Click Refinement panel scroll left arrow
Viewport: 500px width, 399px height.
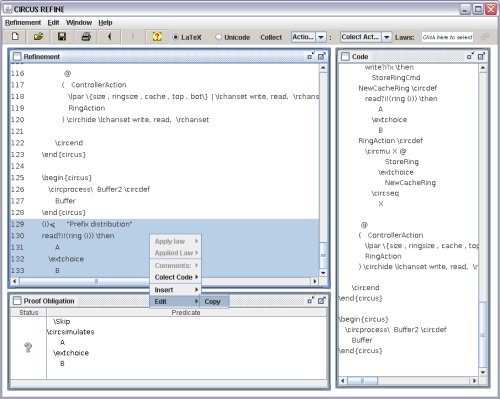(x=14, y=281)
